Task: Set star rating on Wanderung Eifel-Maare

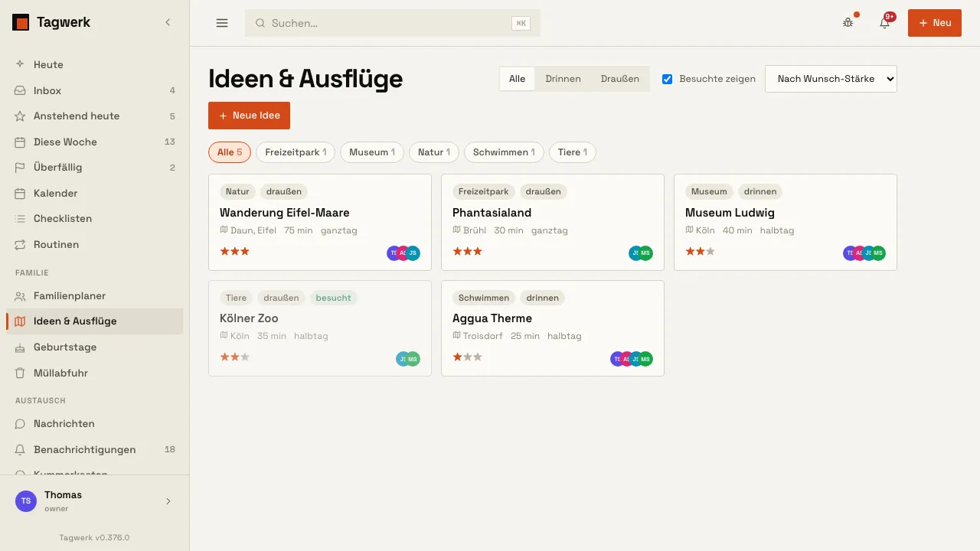Action: (235, 251)
